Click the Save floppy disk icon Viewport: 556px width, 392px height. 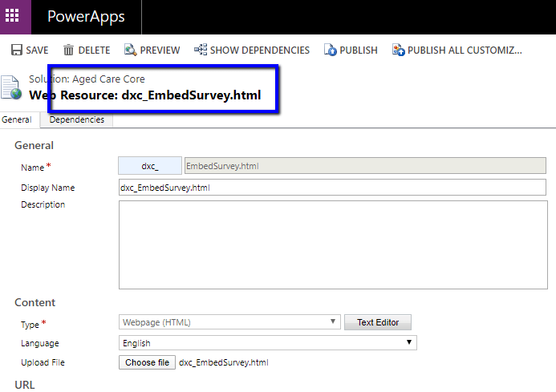tap(16, 50)
